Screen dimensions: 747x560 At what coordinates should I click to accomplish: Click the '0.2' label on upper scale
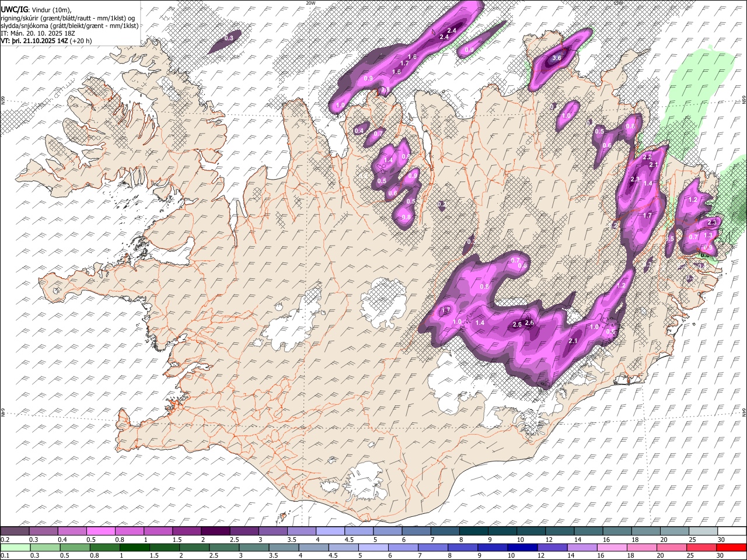[x=4, y=540]
